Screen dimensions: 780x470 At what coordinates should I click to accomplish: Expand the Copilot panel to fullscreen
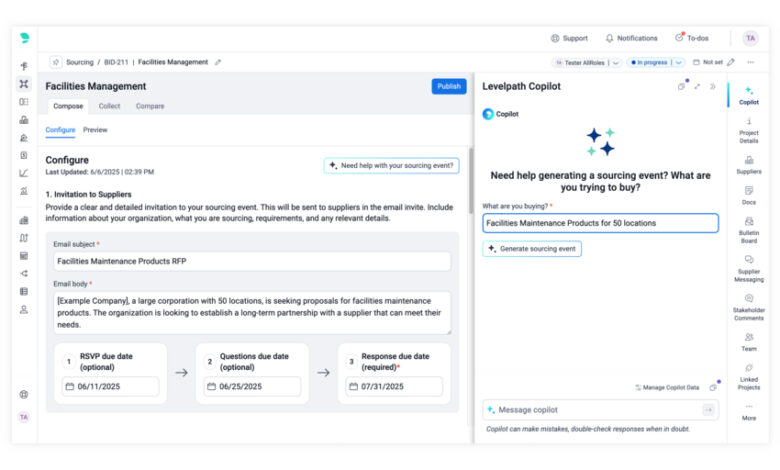(697, 86)
